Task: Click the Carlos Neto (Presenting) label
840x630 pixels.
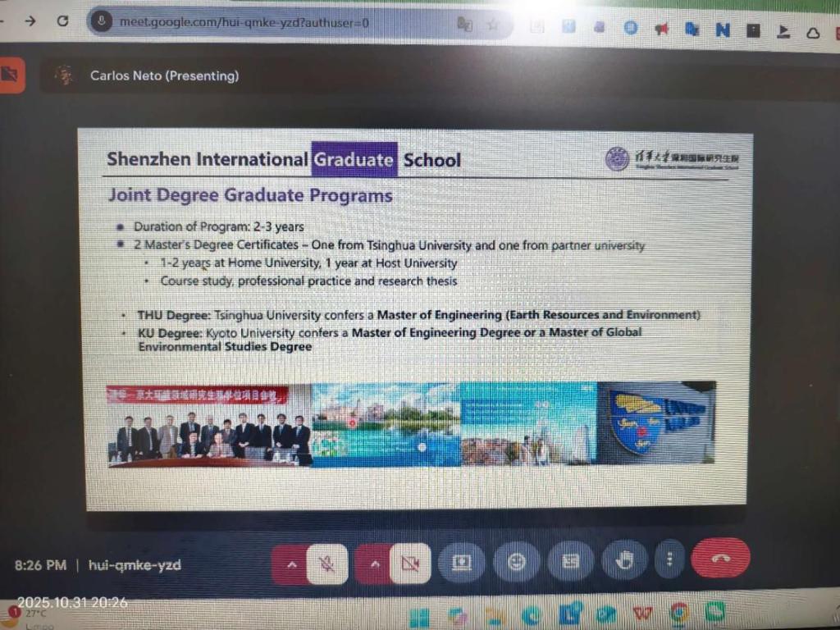Action: point(164,76)
